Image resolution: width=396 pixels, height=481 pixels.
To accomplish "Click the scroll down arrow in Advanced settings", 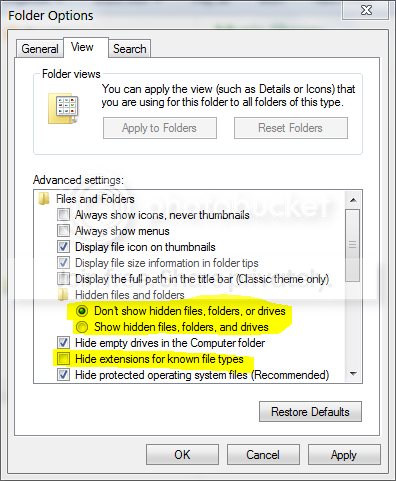I will (353, 374).
